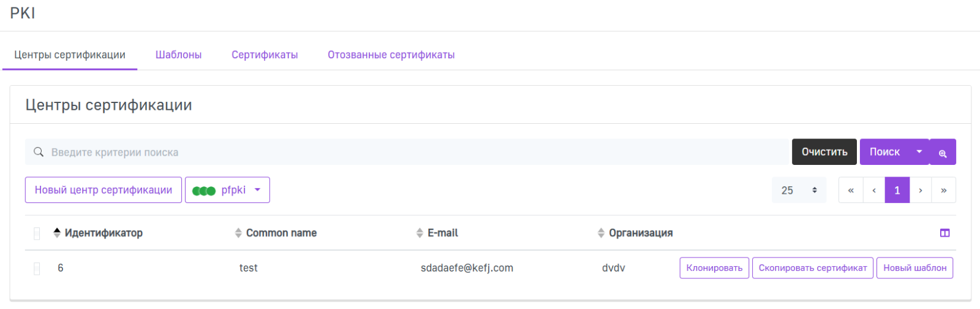This screenshot has height=309, width=980.
Task: Go to first page double-chevron icon
Action: click(x=851, y=191)
